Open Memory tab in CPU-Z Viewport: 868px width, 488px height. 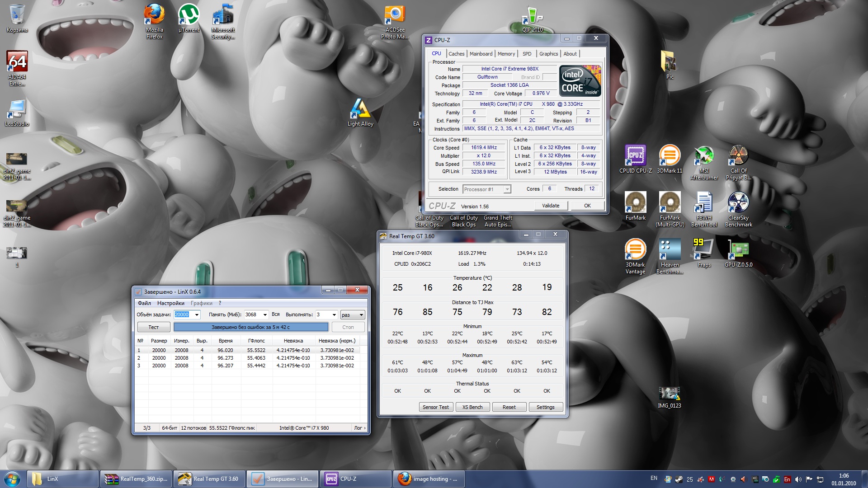pos(506,54)
